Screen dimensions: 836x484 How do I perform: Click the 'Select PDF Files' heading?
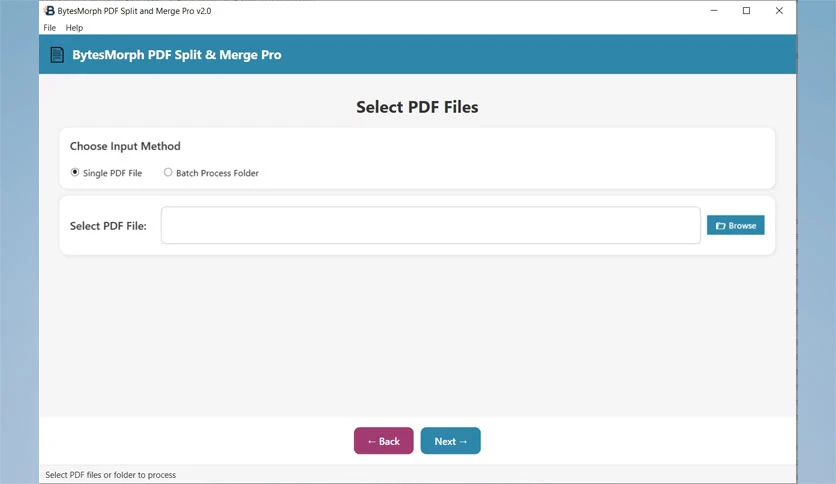click(417, 107)
